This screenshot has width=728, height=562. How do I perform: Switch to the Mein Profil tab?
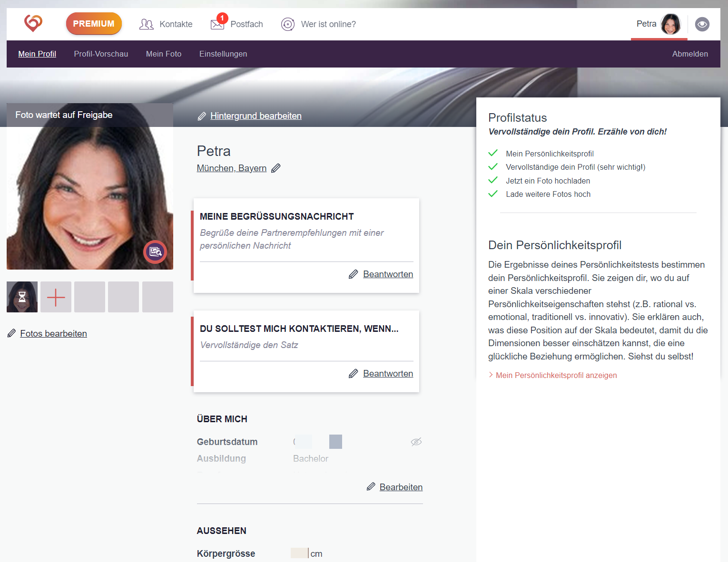(x=37, y=54)
